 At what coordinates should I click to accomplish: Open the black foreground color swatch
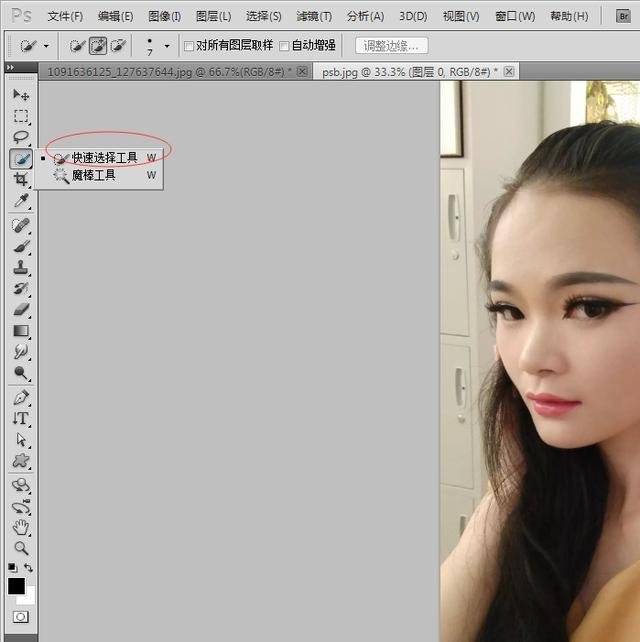[16, 585]
